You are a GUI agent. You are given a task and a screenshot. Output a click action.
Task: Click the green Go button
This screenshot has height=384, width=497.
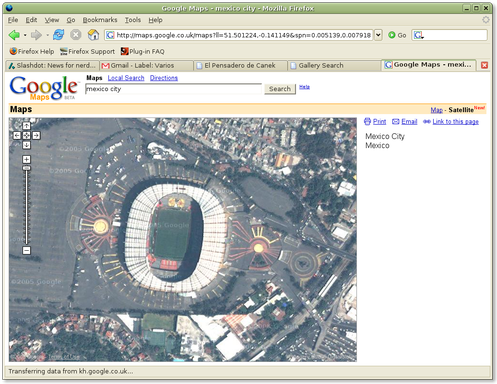tap(397, 35)
